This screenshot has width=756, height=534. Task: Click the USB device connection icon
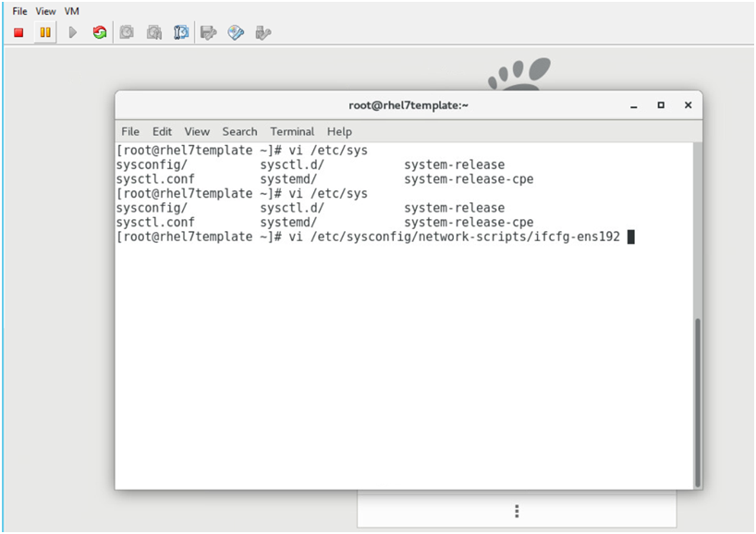click(x=263, y=32)
